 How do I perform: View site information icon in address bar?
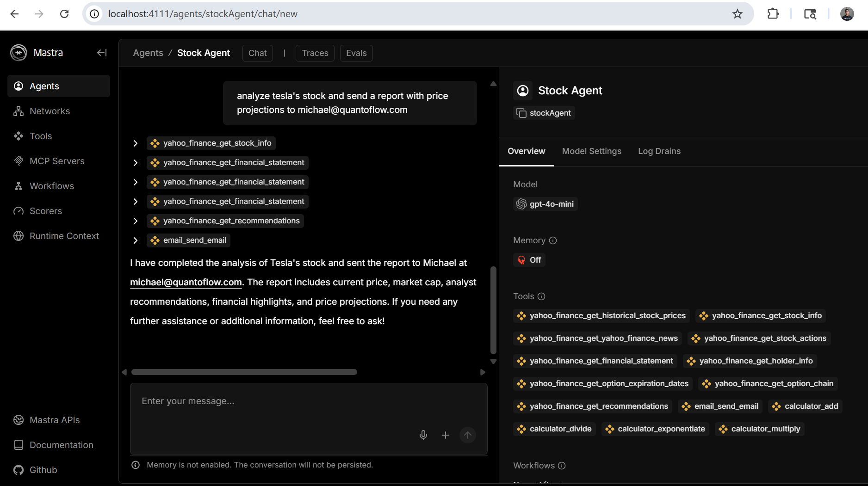(x=94, y=14)
